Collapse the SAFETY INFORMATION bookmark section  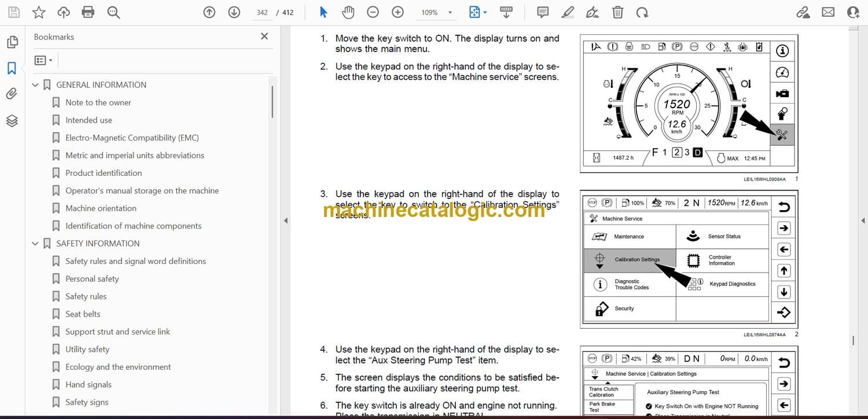35,244
